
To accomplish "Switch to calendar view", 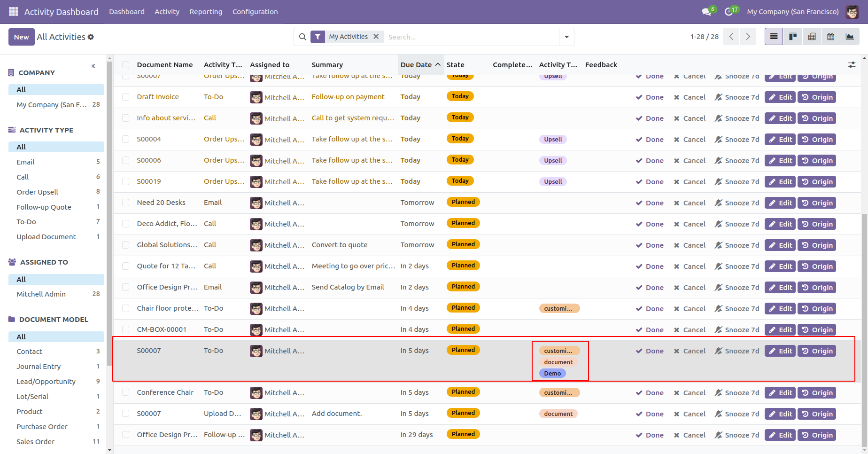I will click(830, 37).
